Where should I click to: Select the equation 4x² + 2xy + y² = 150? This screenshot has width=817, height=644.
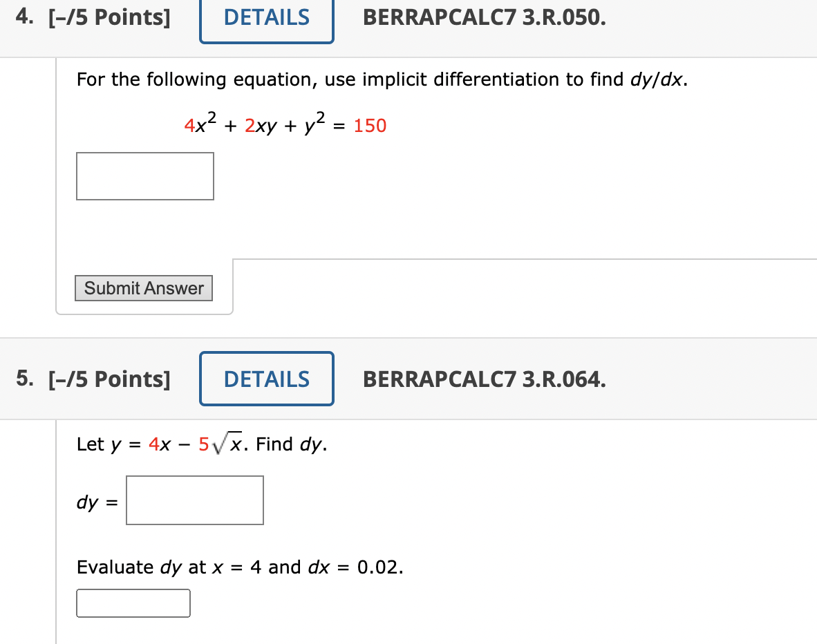pos(285,124)
